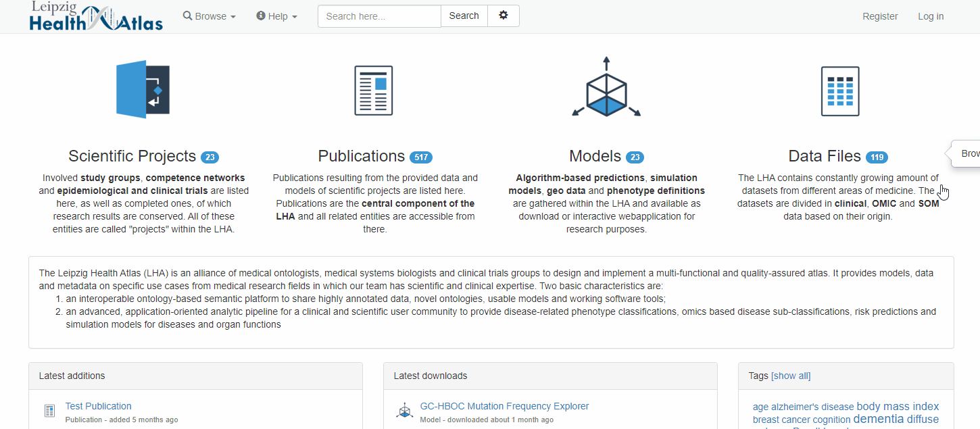Click the Search button
The height and width of the screenshot is (429, 980).
[x=464, y=16]
